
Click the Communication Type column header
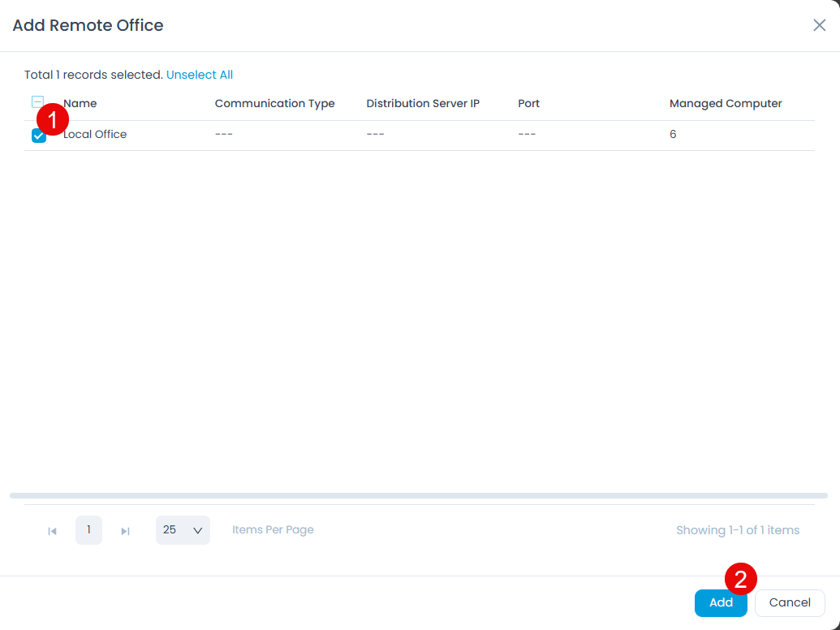(x=274, y=103)
